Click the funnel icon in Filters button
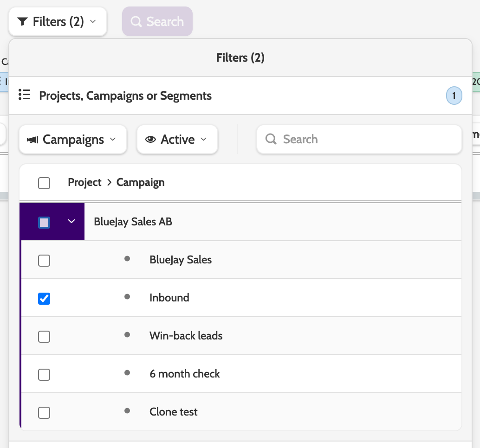This screenshot has height=448, width=480. pyautogui.click(x=22, y=22)
